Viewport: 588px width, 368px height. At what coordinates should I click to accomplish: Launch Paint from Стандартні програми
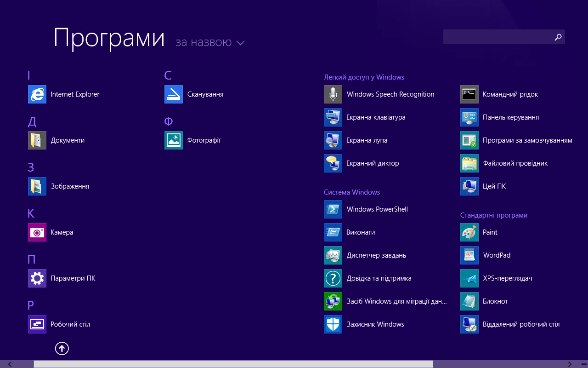(469, 232)
